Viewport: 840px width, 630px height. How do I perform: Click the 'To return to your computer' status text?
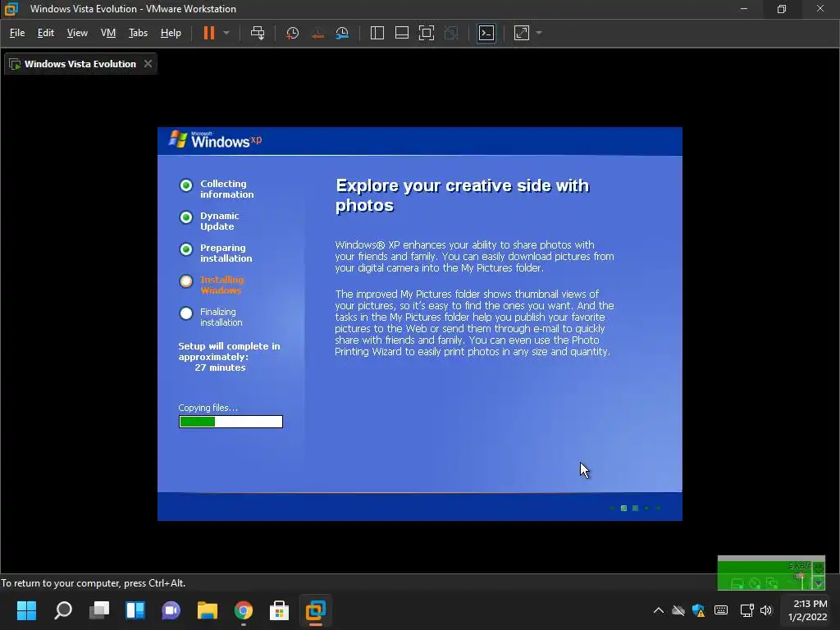pos(94,583)
